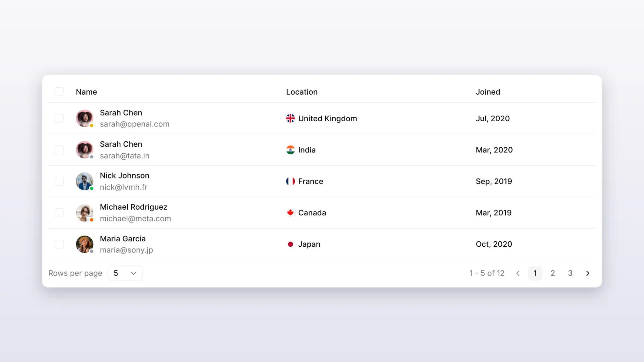The height and width of the screenshot is (362, 644).
Task: Click the Sep, 2019 joined date
Action: 494,182
